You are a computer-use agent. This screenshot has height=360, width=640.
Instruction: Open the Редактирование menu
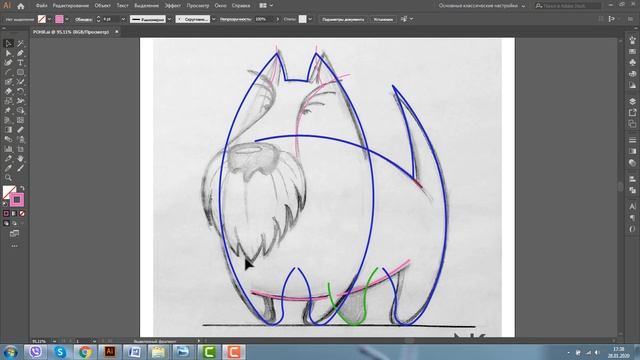pyautogui.click(x=71, y=6)
